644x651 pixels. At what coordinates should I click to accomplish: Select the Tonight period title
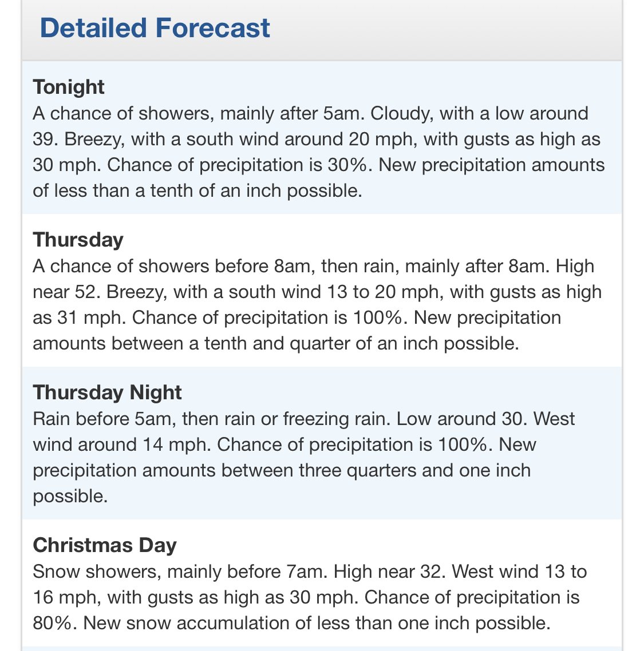69,87
